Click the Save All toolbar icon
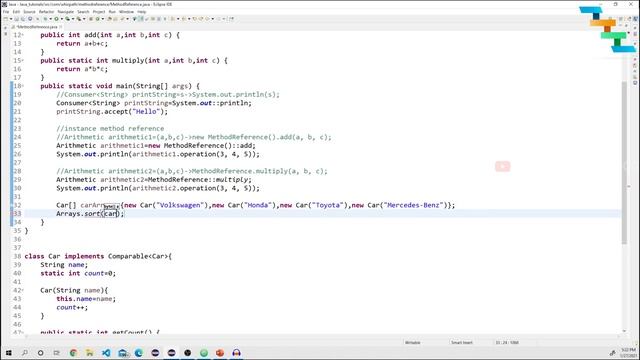 pyautogui.click(x=22, y=19)
